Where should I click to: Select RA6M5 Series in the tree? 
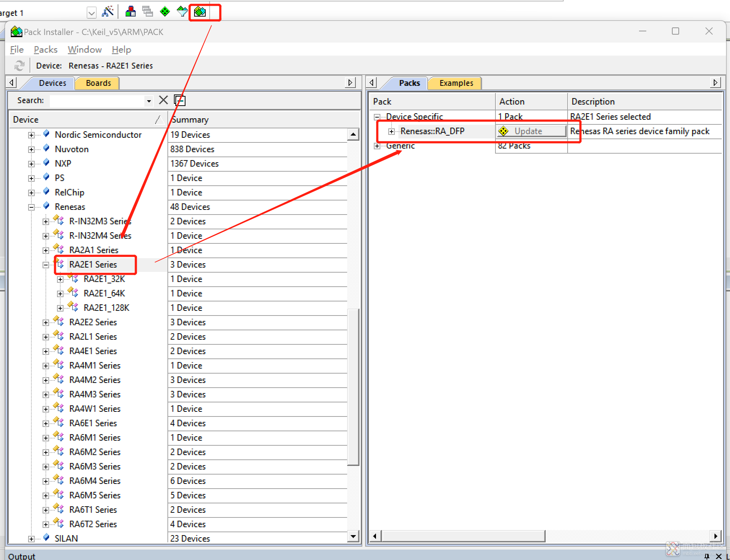point(95,495)
